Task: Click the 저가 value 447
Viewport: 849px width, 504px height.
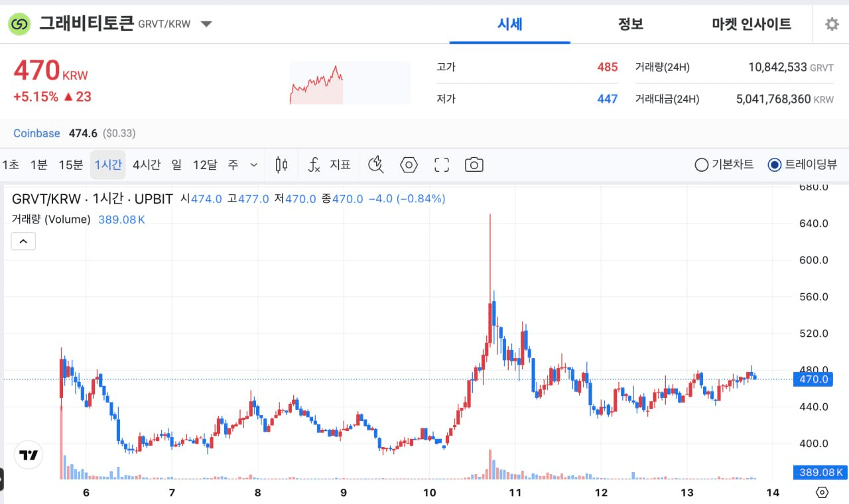Action: pos(607,99)
